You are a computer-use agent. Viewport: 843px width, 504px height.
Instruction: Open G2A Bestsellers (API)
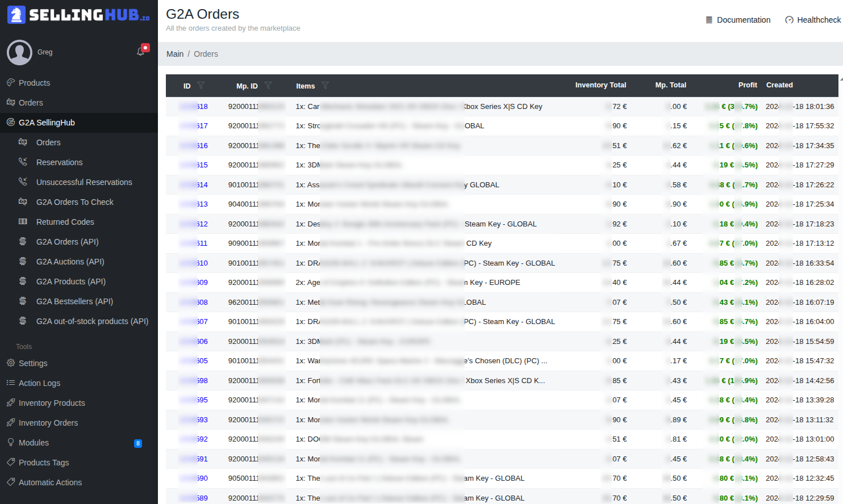(x=72, y=301)
